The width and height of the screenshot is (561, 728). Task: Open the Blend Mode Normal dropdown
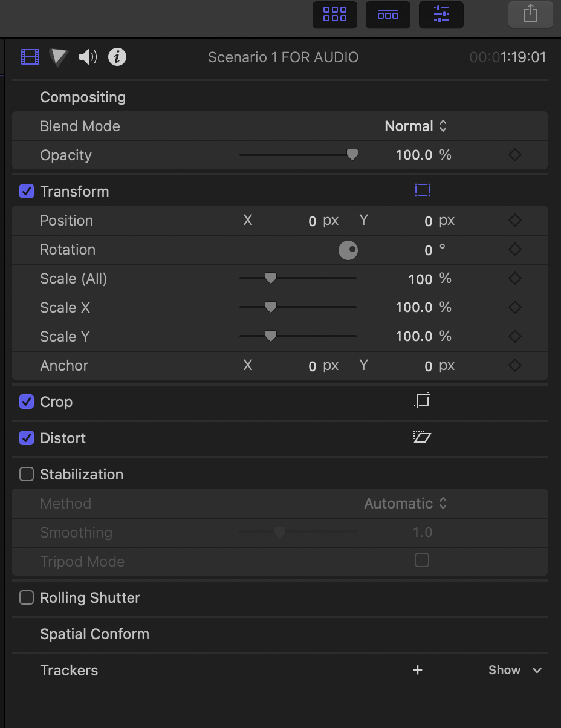point(416,126)
